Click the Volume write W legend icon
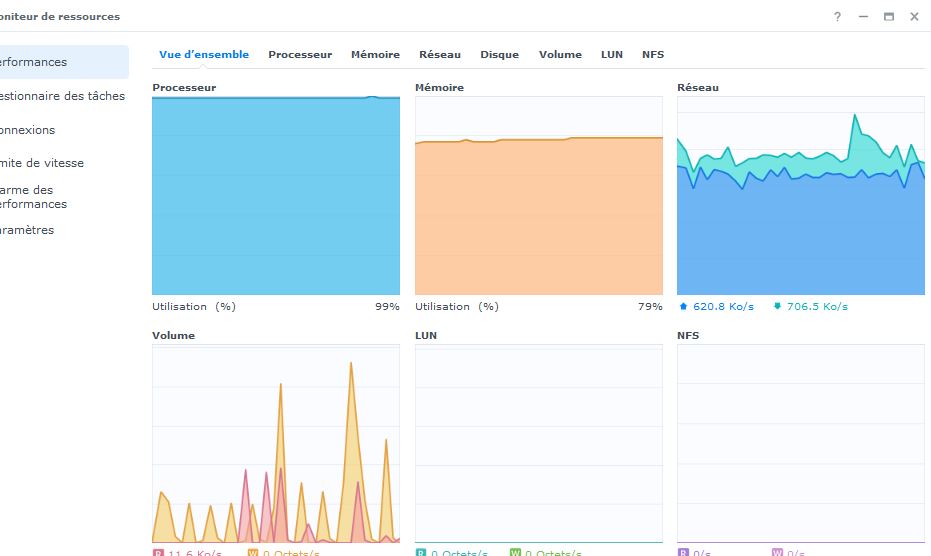This screenshot has height=556, width=931. click(x=253, y=552)
